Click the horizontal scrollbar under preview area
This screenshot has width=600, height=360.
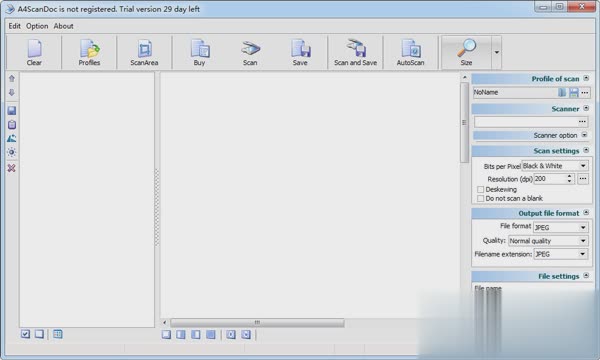[257, 323]
